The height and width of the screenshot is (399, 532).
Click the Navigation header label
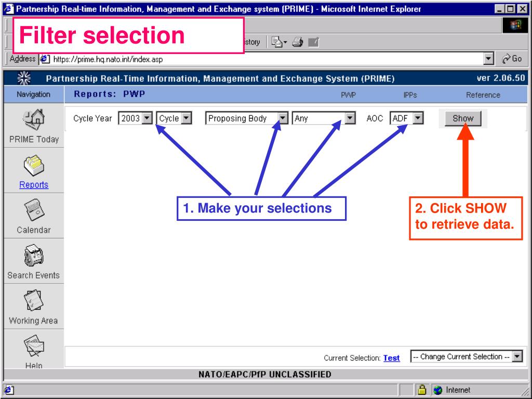(x=34, y=95)
